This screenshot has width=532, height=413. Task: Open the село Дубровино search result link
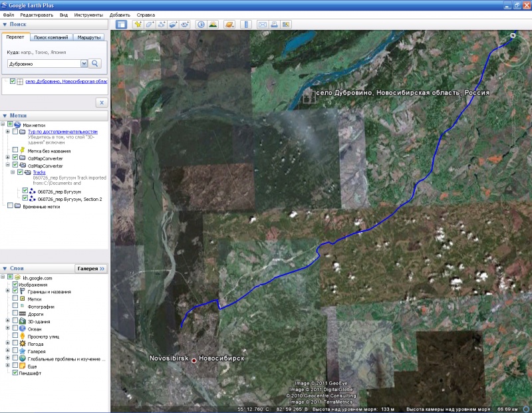(66, 81)
